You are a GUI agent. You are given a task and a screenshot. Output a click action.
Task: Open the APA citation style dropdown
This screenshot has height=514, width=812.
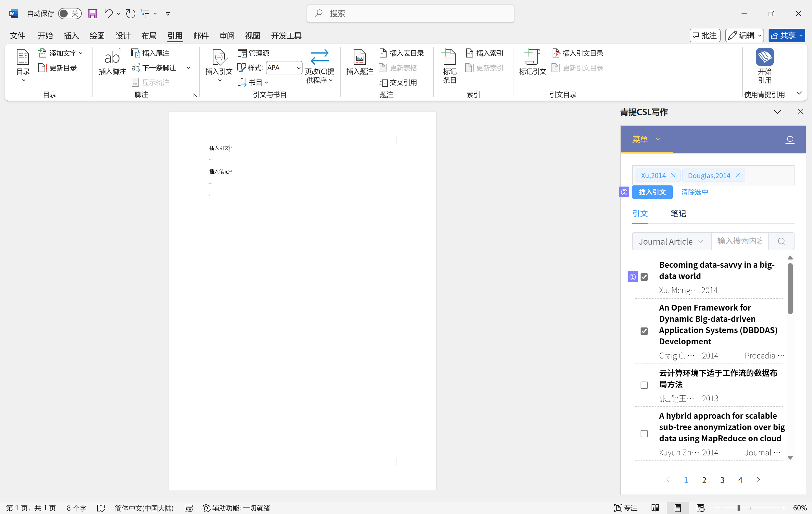coord(298,68)
